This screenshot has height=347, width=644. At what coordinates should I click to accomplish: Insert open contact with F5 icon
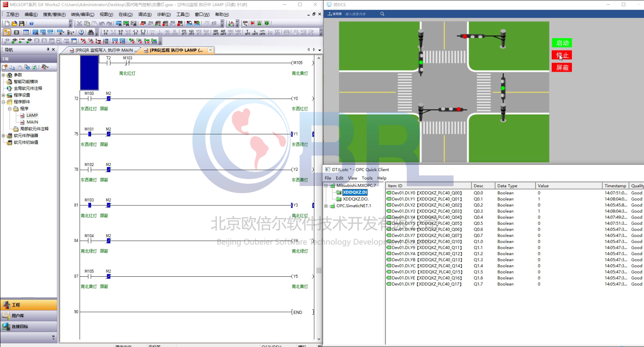click(x=106, y=32)
